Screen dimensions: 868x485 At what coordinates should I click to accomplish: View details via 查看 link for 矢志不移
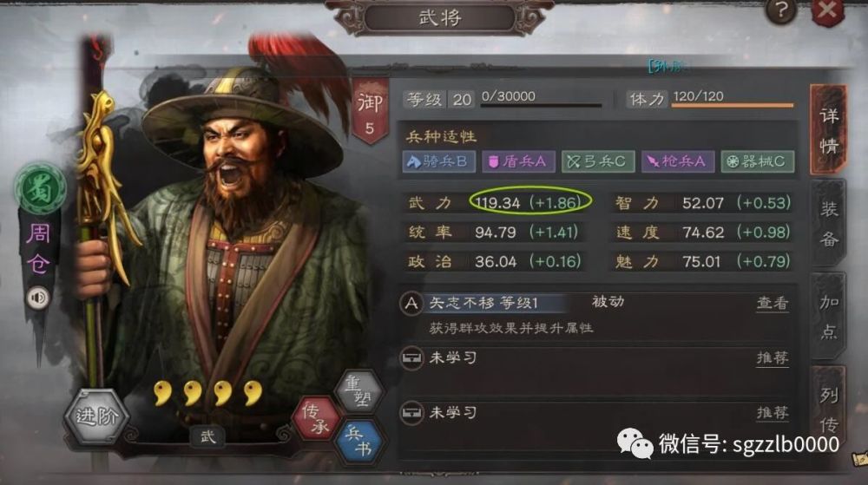[773, 303]
